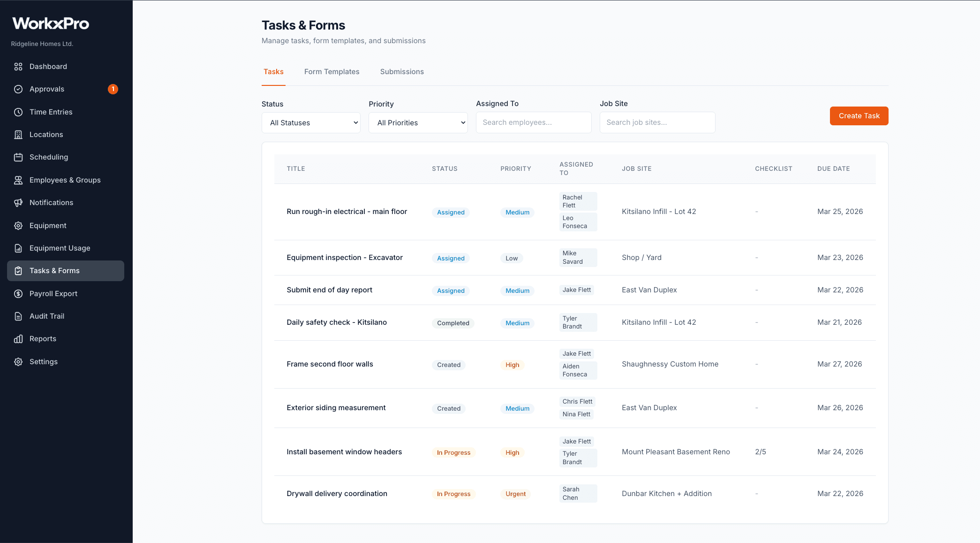Click the Payroll Export dollar icon

click(x=18, y=293)
